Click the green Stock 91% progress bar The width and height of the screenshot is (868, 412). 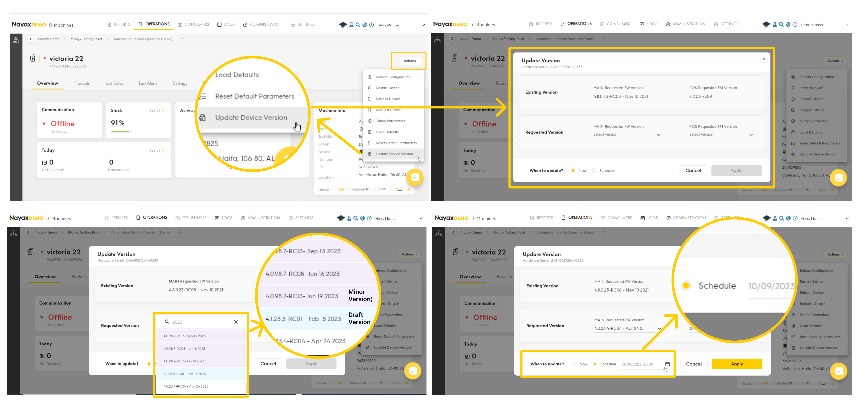tap(121, 132)
